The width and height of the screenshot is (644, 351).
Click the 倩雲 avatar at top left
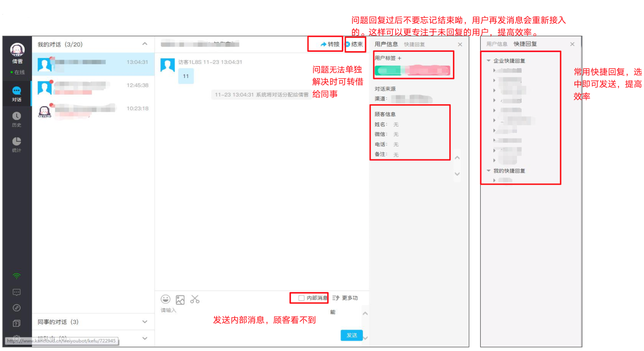[x=17, y=49]
